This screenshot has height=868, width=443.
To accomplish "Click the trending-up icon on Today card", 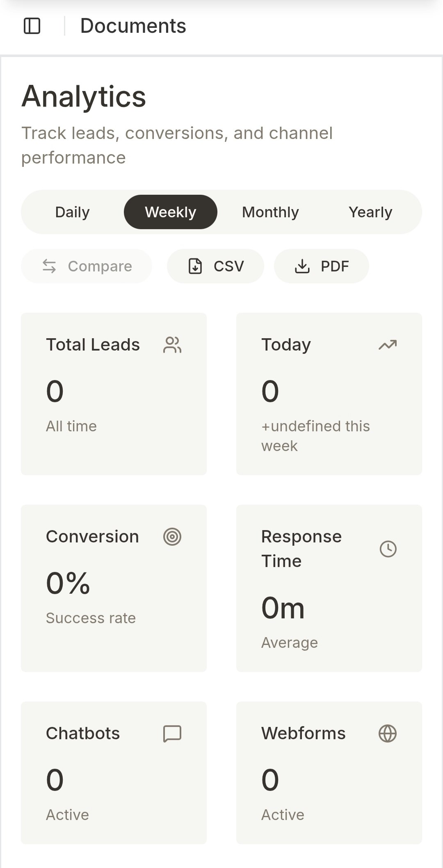I will (388, 345).
